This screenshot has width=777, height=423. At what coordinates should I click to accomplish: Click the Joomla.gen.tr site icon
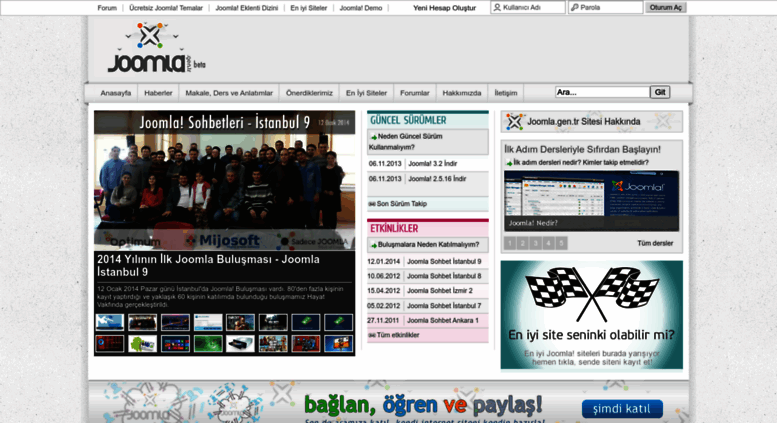[x=514, y=121]
